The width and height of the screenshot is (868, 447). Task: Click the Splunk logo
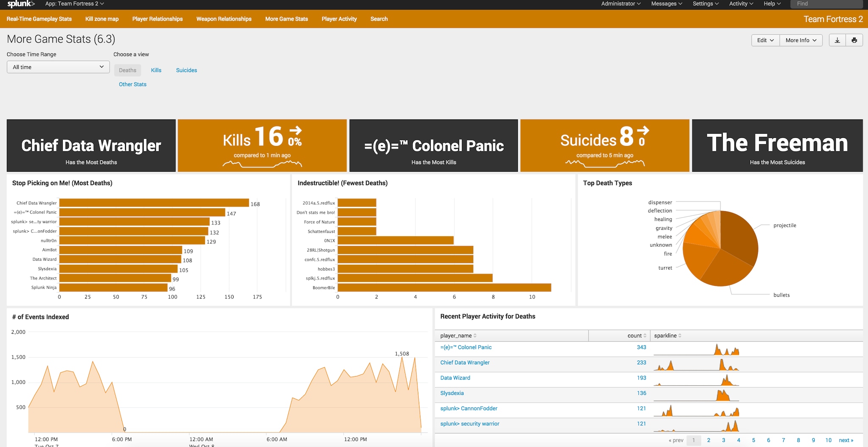pyautogui.click(x=21, y=4)
